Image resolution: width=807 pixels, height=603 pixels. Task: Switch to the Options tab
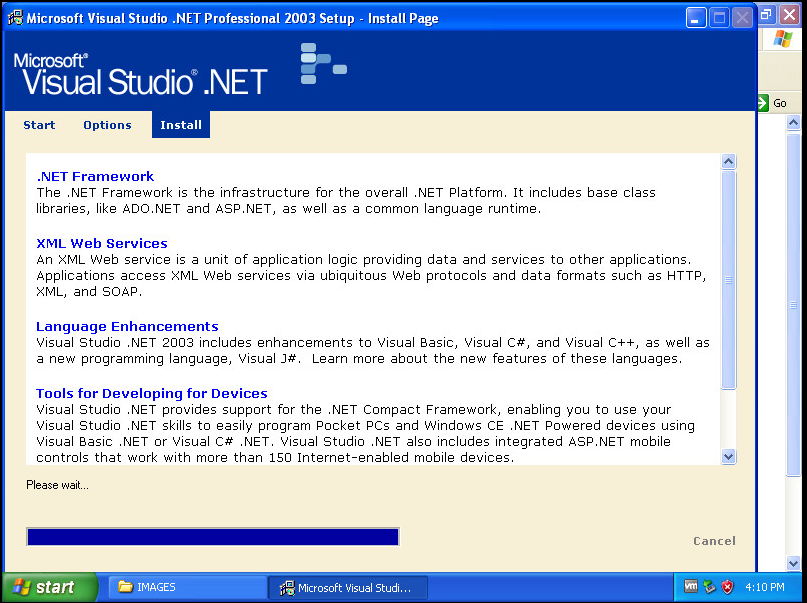pyautogui.click(x=107, y=125)
